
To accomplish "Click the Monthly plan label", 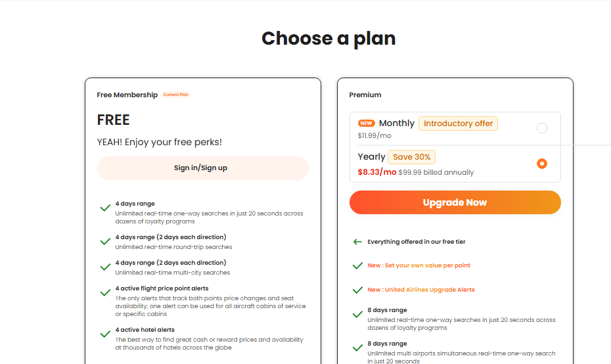I will click(x=396, y=123).
